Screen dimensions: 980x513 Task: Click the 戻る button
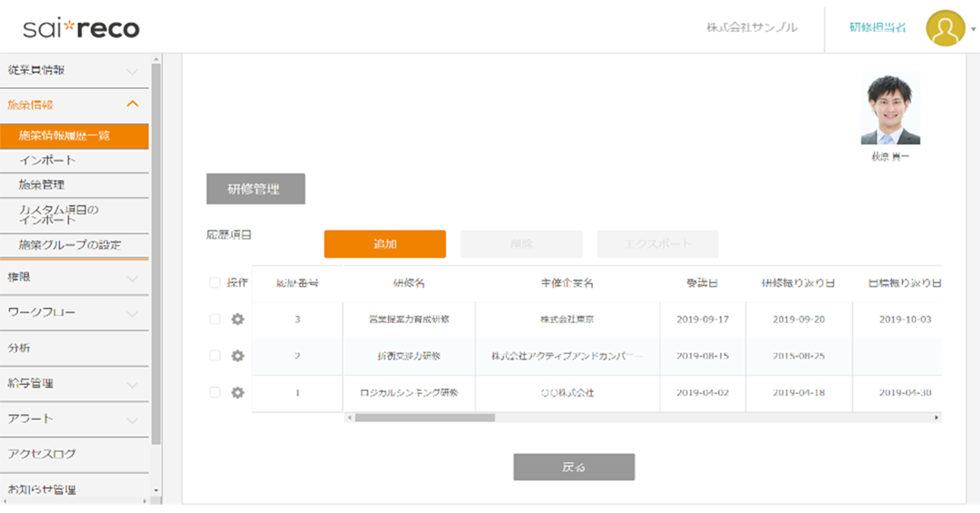click(574, 467)
